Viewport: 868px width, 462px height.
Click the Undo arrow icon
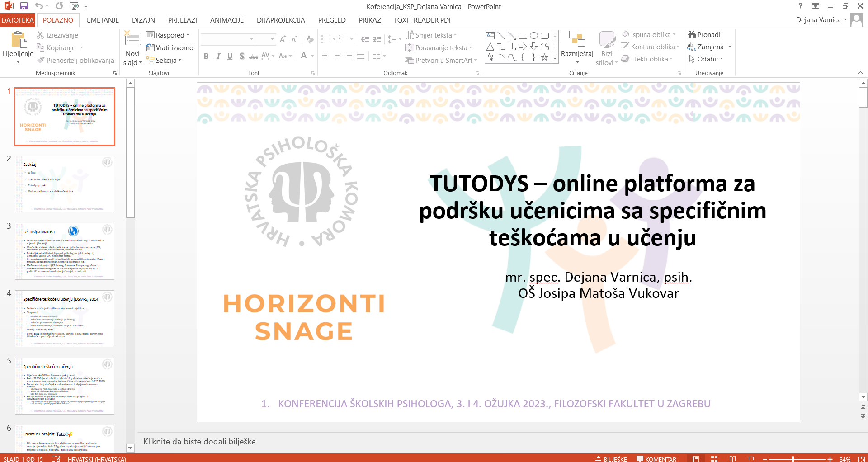tap(38, 6)
